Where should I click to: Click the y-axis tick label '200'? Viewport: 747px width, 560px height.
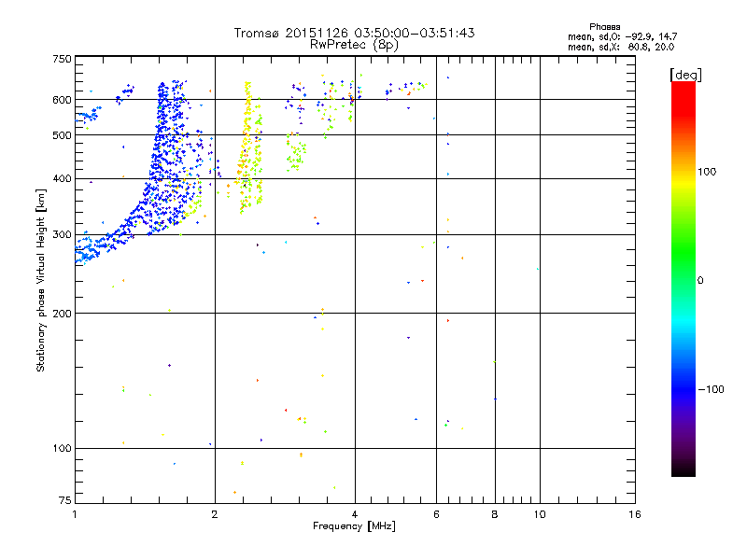(x=62, y=314)
